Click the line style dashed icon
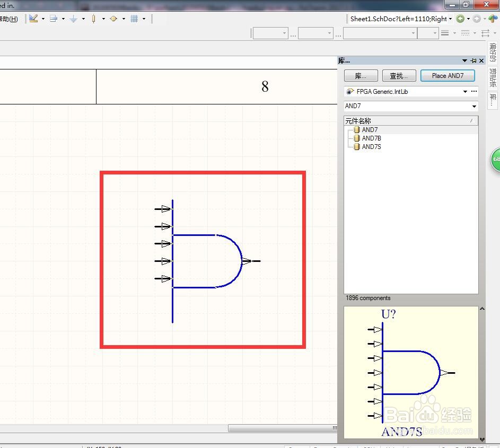The height and width of the screenshot is (448, 500). pyautogui.click(x=465, y=33)
